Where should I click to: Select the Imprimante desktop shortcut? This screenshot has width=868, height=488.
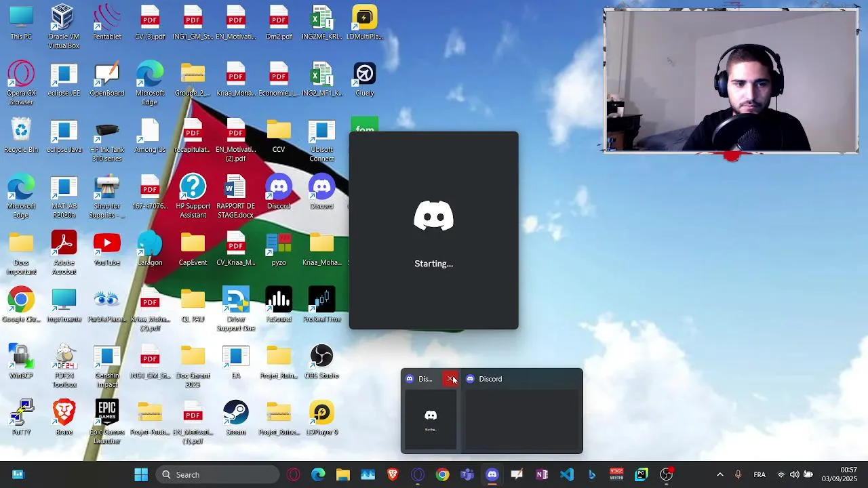[64, 305]
